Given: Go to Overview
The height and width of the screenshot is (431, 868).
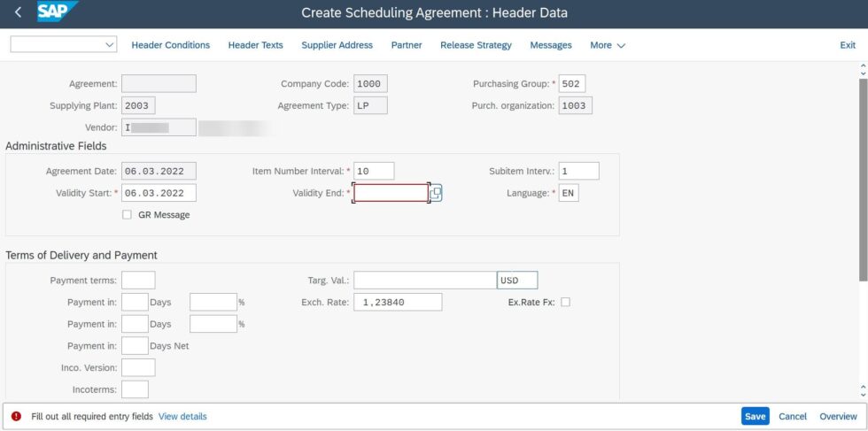Looking at the screenshot, I should 838,416.
